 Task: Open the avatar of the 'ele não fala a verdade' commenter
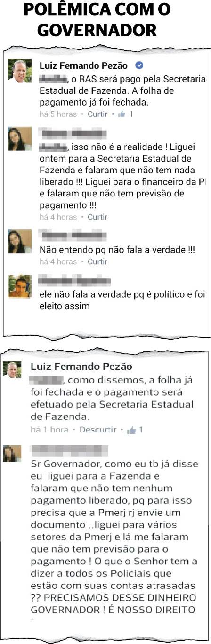point(20,286)
